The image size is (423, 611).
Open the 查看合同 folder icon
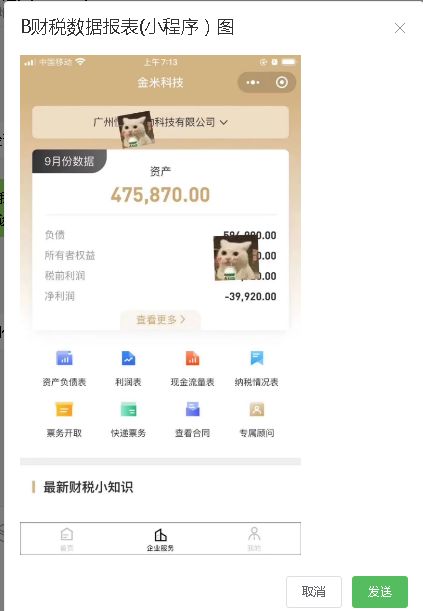192,410
